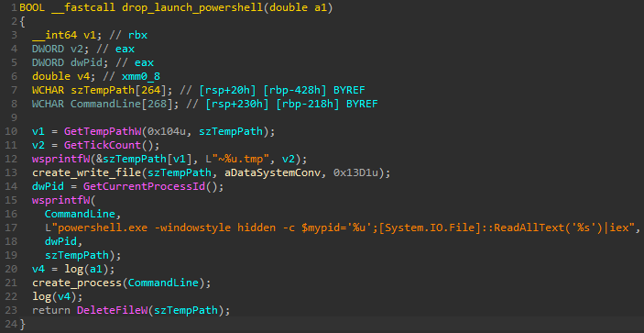Click line number 9 in the gutter
Screen dimensions: 644x333
tap(15, 117)
